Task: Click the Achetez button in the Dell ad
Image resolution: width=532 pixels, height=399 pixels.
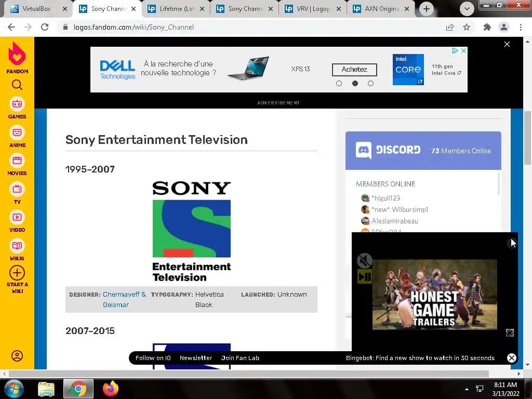Action: coord(354,70)
